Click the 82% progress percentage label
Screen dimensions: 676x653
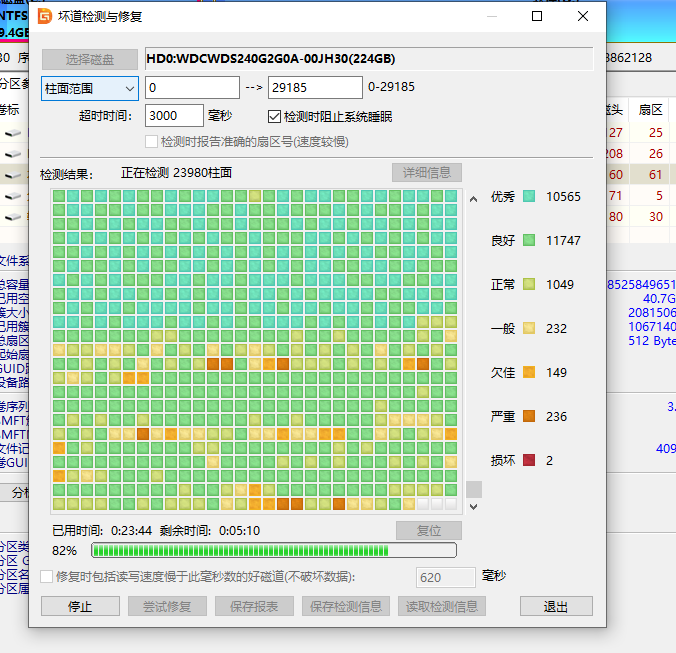(64, 550)
